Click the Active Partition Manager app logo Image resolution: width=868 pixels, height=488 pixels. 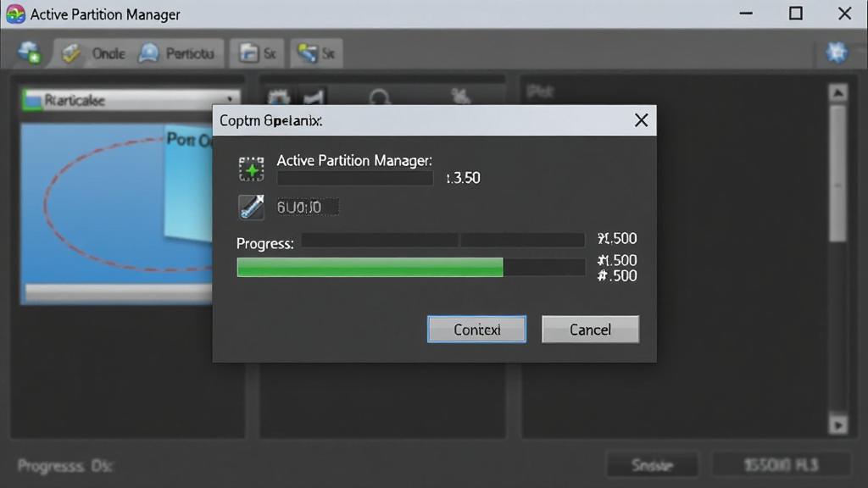(15, 14)
